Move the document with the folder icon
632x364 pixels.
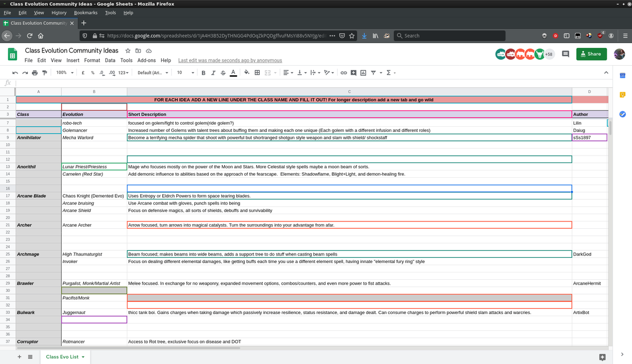[139, 50]
